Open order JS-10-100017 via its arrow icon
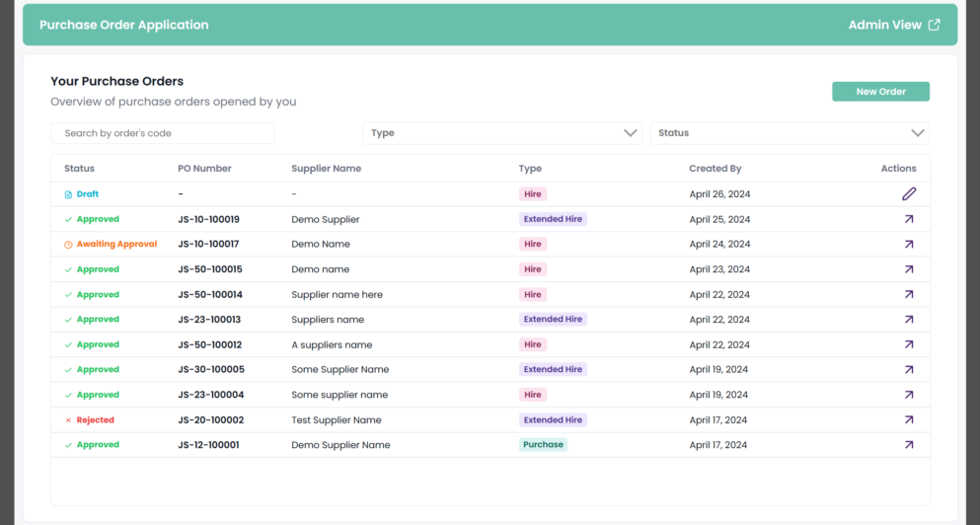Viewport: 980px width, 525px height. click(x=909, y=245)
